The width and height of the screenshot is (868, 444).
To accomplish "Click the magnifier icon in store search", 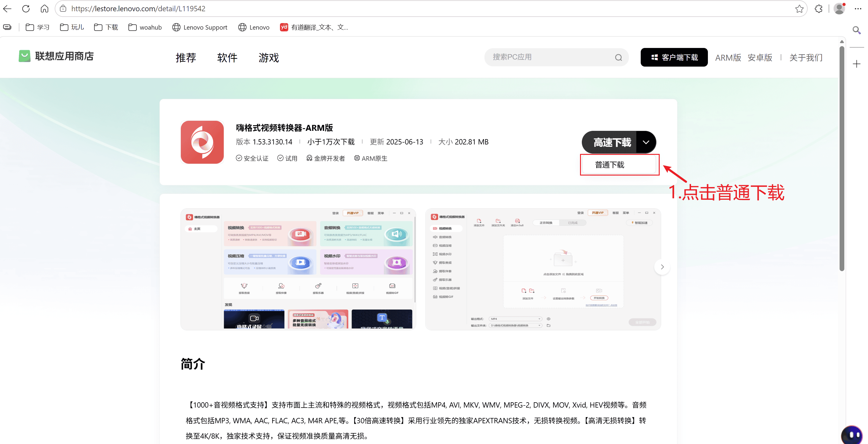I will pos(618,58).
